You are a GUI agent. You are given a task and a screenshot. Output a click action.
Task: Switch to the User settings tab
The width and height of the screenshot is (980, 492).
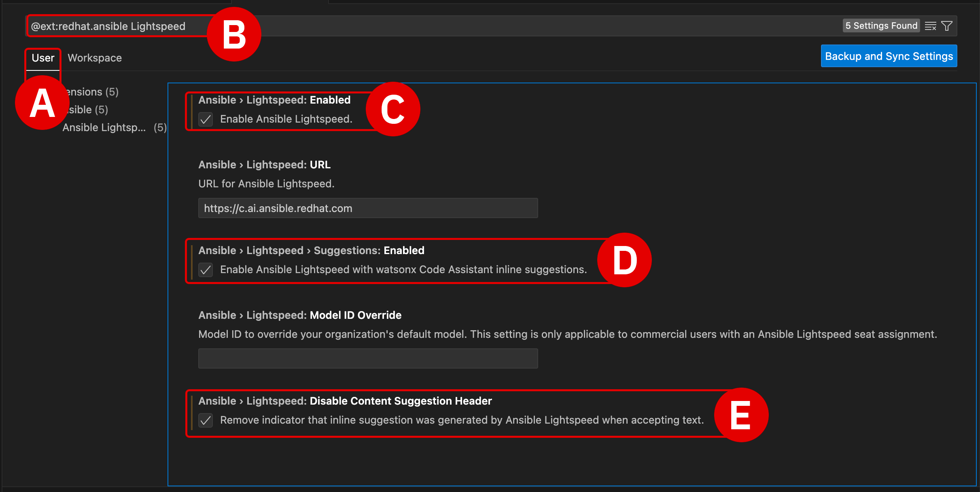tap(43, 58)
